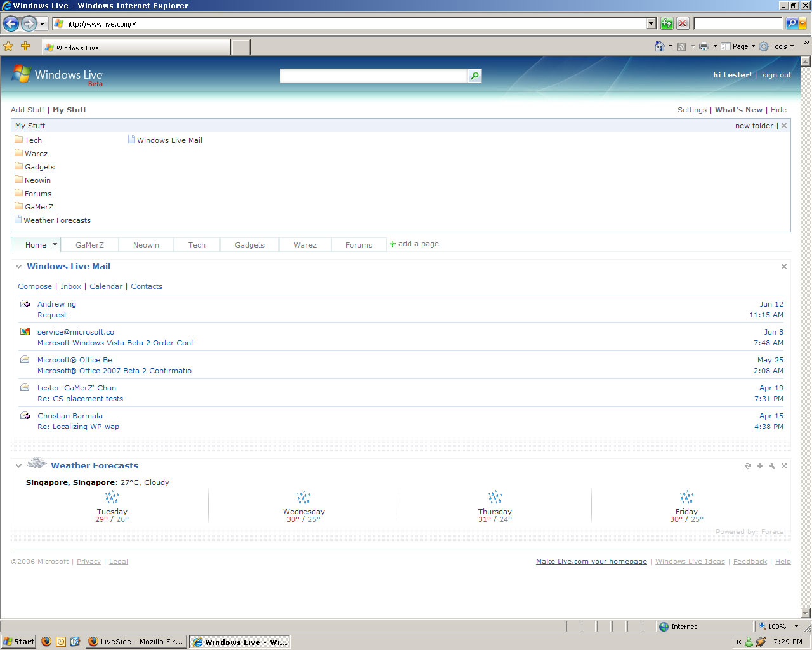Open the GaMerZ folder

34,206
